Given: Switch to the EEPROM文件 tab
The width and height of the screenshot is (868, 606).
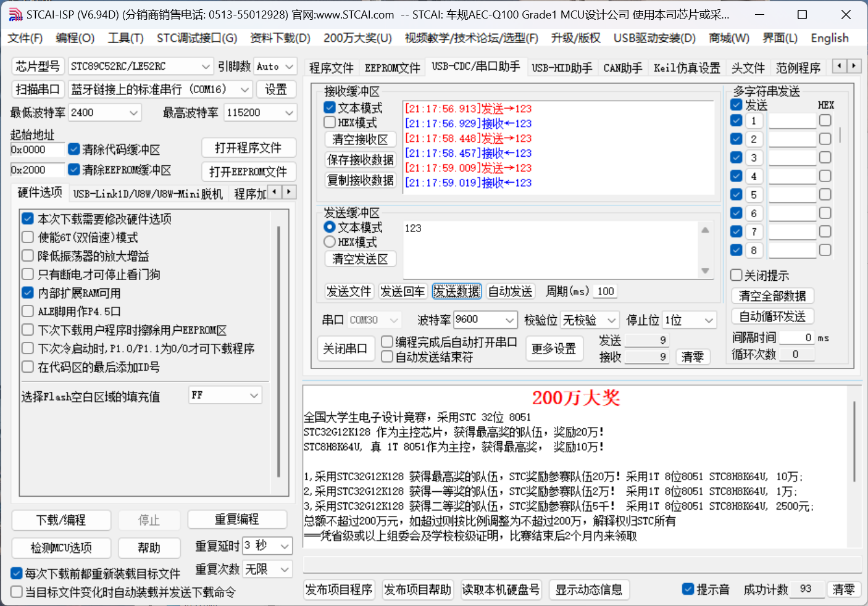Looking at the screenshot, I should 393,68.
